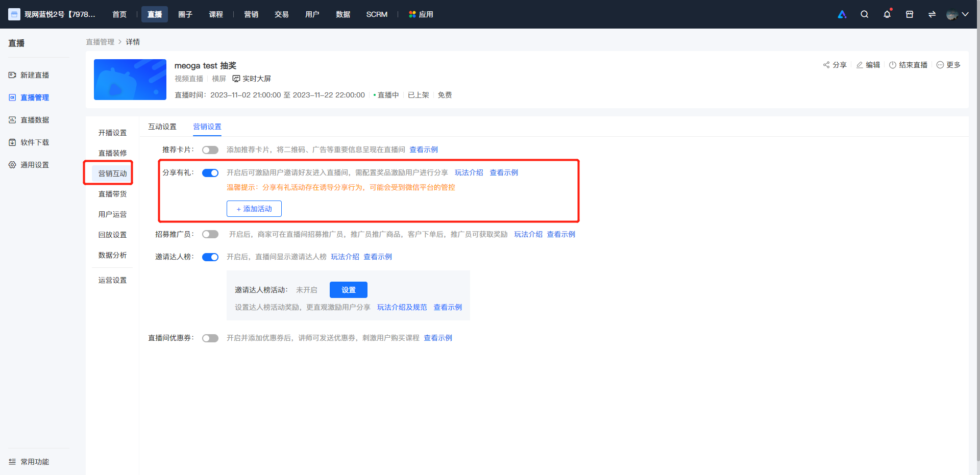Enable the 招募推广员 switch
This screenshot has width=980, height=475.
[x=210, y=235]
